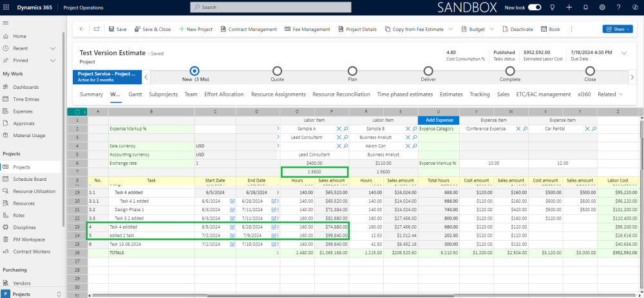Clear the Conference Expense item with X

(518, 129)
